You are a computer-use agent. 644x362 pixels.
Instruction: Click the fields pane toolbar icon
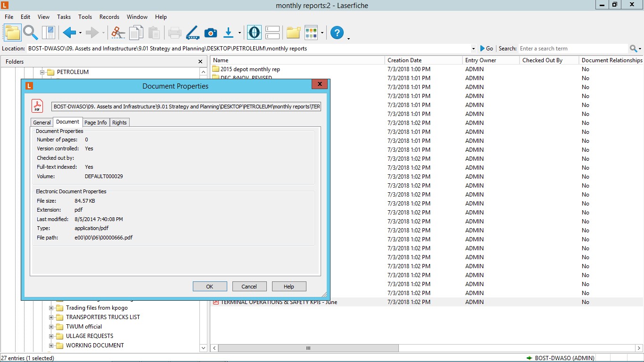click(272, 33)
